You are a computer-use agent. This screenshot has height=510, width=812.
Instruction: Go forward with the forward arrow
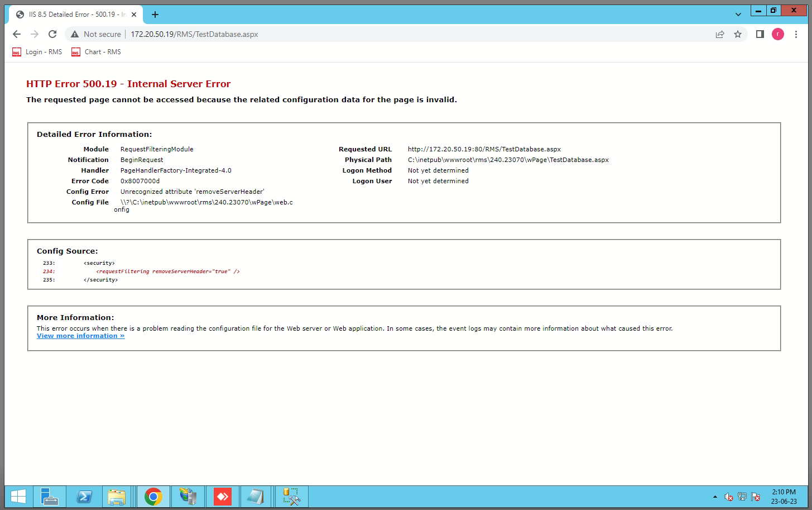[x=35, y=34]
